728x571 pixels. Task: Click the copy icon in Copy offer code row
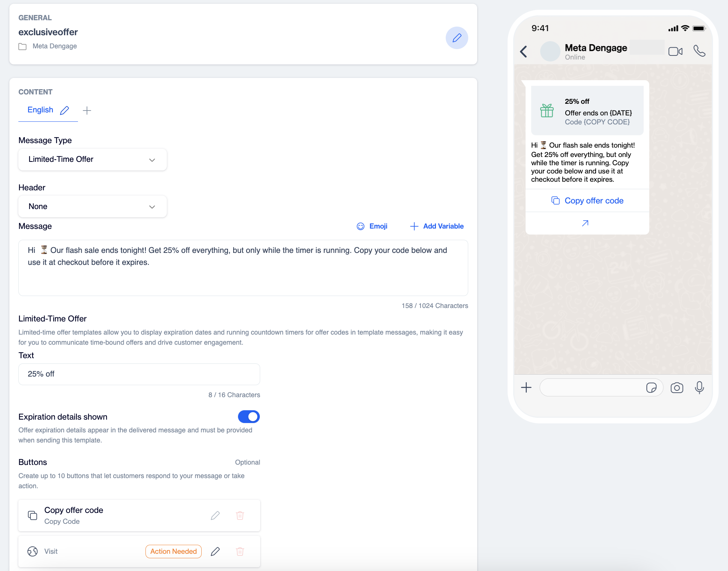33,516
